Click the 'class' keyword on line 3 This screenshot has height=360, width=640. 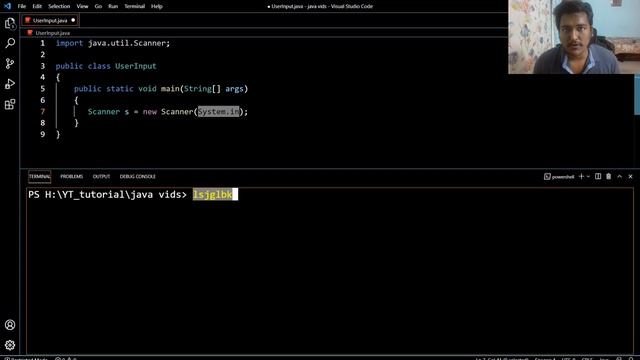(x=99, y=66)
